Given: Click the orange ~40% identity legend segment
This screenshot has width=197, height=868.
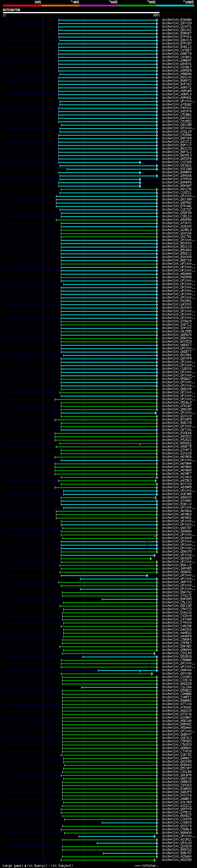Looking at the screenshot, I should tap(60, 6).
